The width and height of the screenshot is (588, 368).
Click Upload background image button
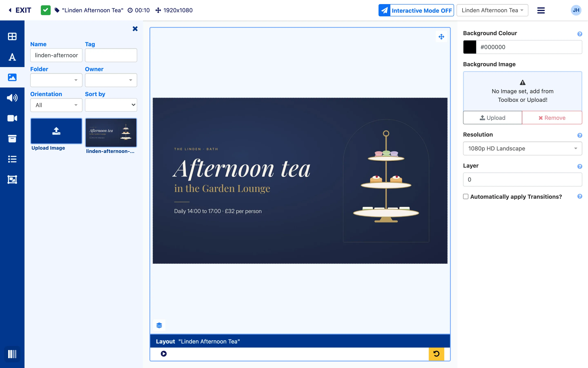492,118
